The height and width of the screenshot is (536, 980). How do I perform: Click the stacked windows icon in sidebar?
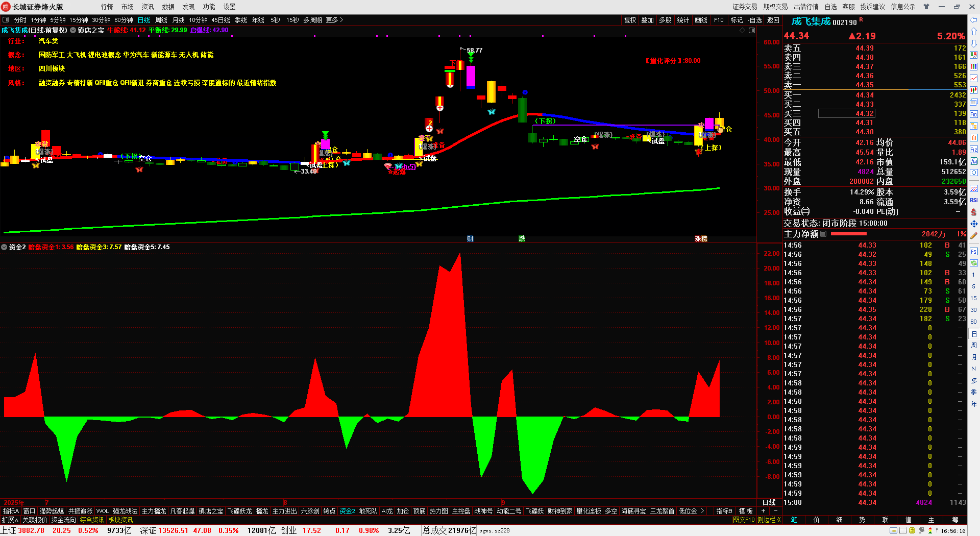point(974,102)
